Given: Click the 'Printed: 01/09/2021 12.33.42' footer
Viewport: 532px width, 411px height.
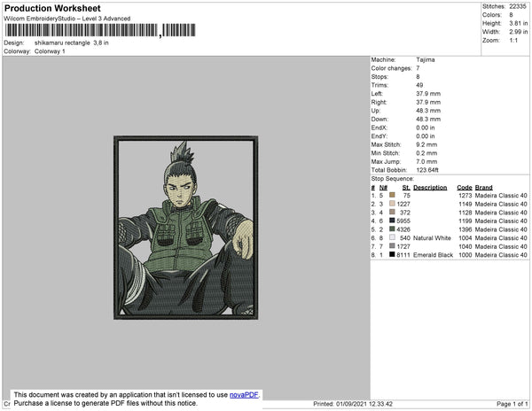Looking at the screenshot, I should coord(353,404).
